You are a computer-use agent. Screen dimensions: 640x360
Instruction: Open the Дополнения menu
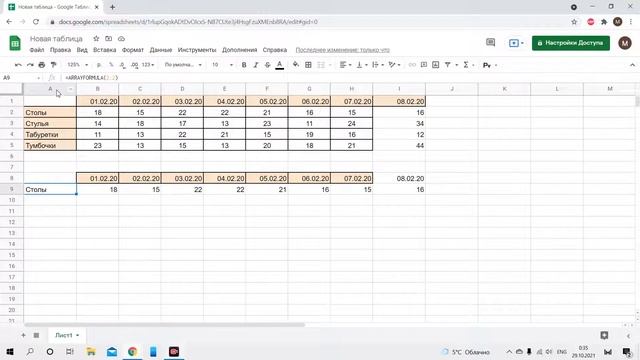pos(240,50)
